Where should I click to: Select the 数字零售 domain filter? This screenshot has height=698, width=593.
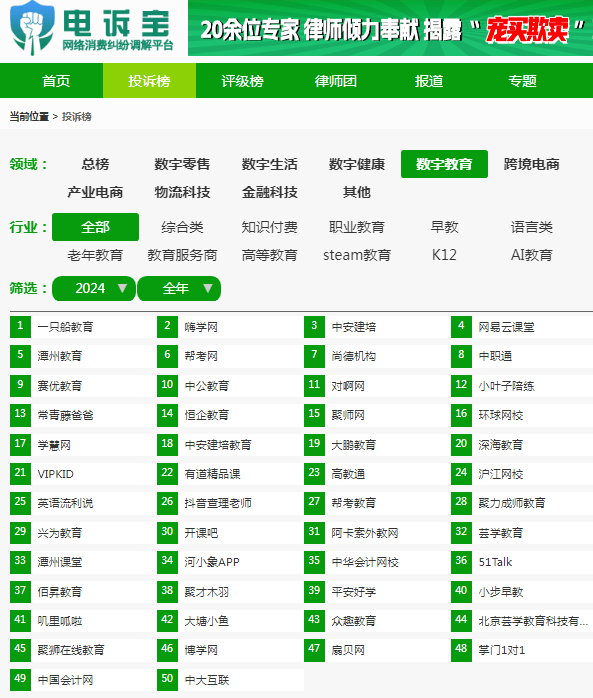pyautogui.click(x=182, y=164)
